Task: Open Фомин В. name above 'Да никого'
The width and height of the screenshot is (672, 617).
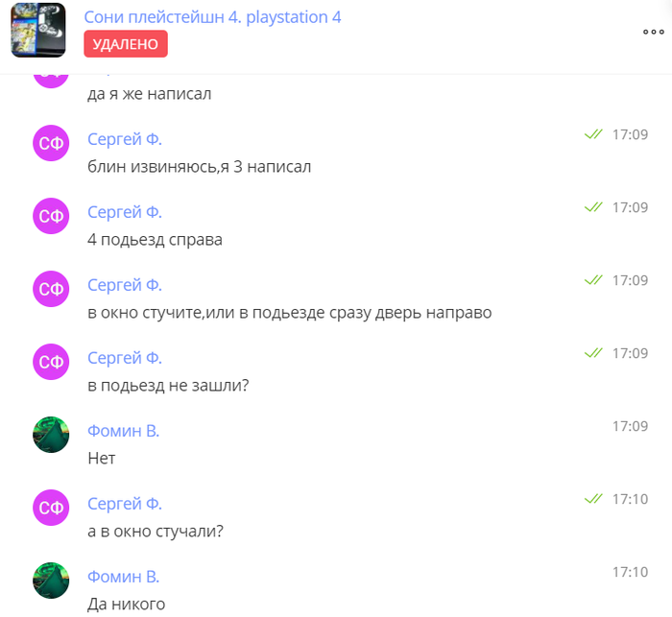Action: click(124, 577)
